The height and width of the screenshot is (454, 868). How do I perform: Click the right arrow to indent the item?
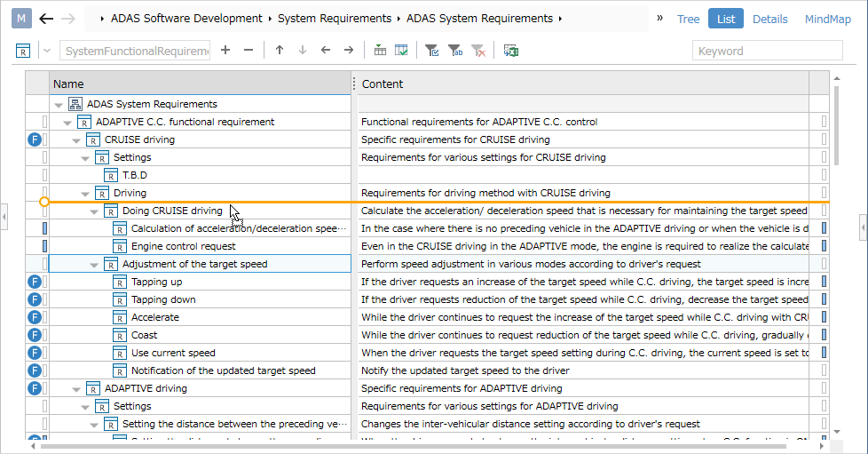(x=349, y=51)
